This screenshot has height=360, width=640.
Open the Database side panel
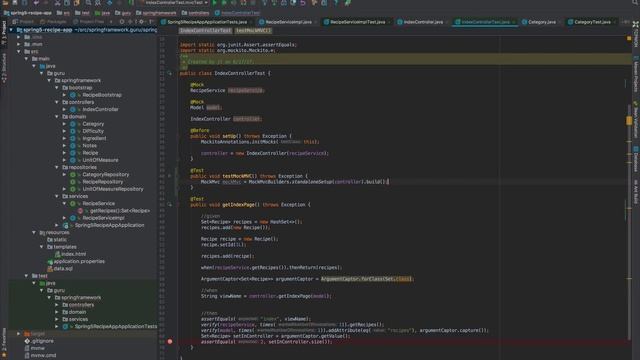pos(636,159)
